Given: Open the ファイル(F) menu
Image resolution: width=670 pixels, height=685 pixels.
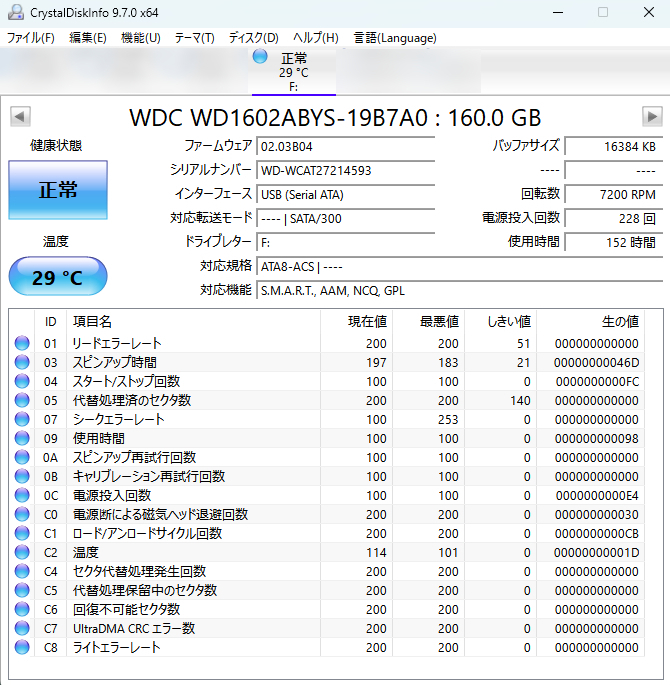Looking at the screenshot, I should tap(31, 38).
